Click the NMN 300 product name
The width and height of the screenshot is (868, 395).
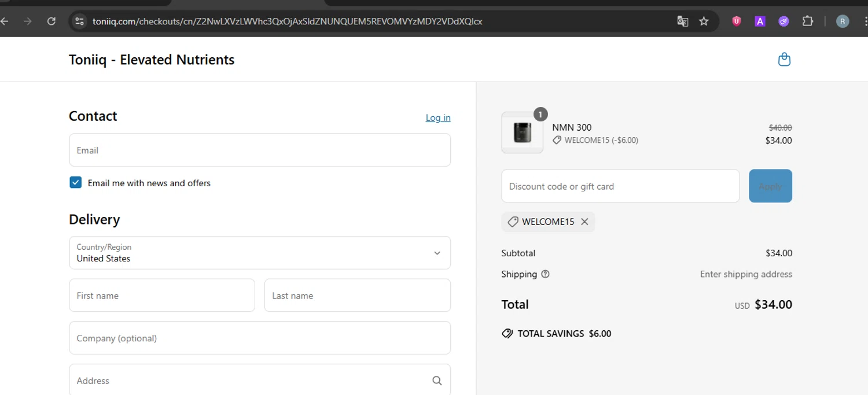coord(572,127)
